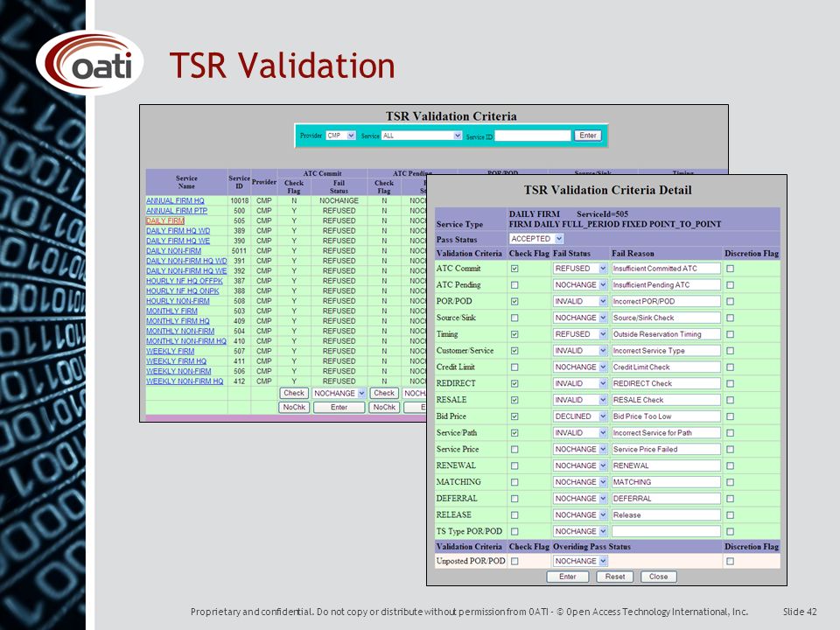This screenshot has width=840, height=630.
Task: Expand the Bid Price DECLINED dropdown
Action: pyautogui.click(x=579, y=416)
